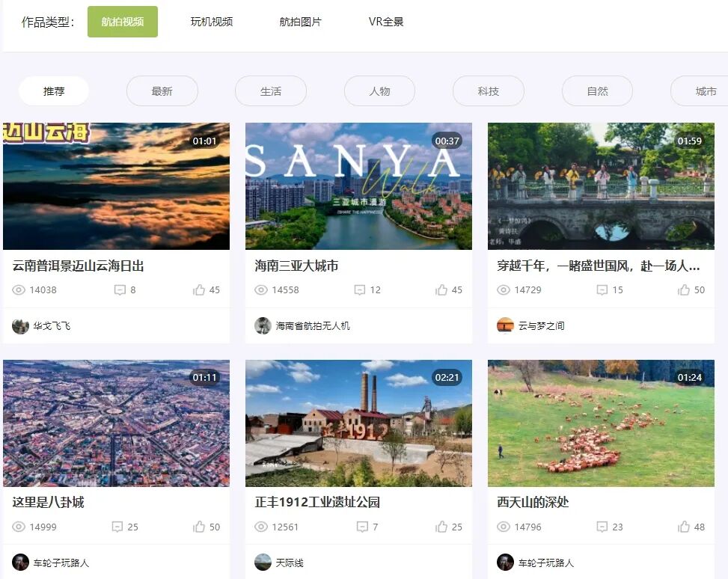This screenshot has height=579, width=728.
Task: Open 华戈飞飞's avatar icon
Action: click(x=20, y=325)
